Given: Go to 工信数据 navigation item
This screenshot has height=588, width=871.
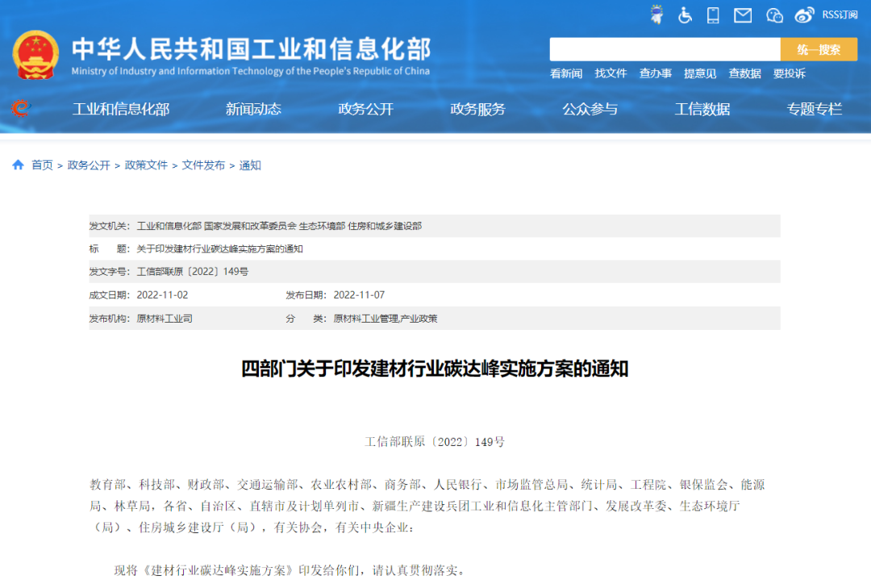Looking at the screenshot, I should point(702,109).
